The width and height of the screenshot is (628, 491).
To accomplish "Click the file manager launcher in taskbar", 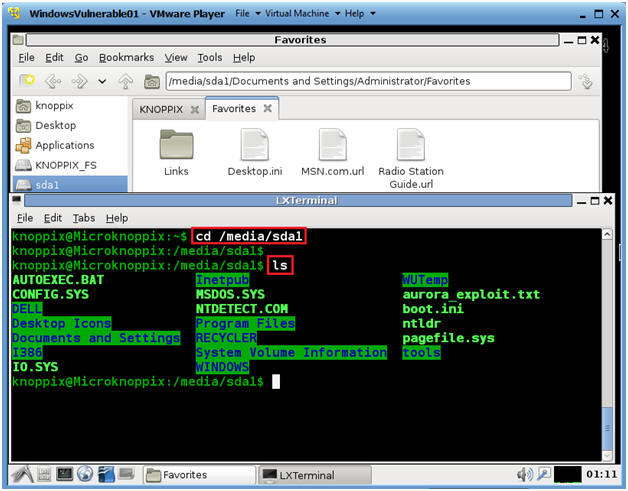I will pos(44,475).
